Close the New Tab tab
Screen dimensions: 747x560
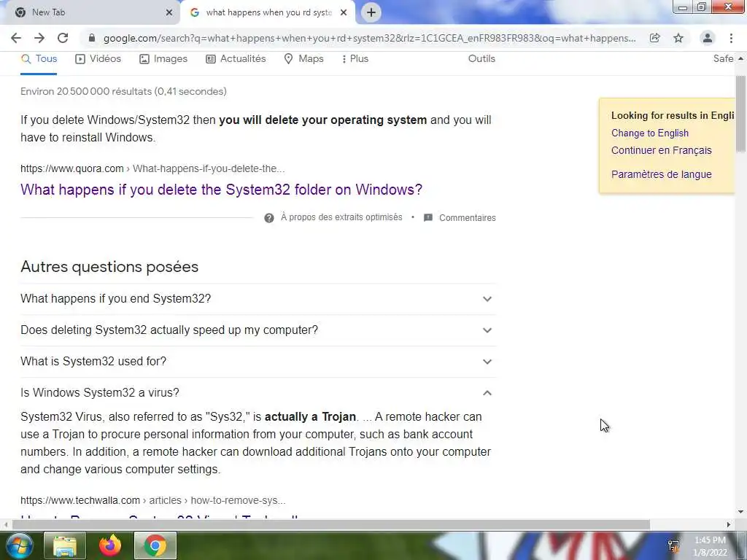169,12
